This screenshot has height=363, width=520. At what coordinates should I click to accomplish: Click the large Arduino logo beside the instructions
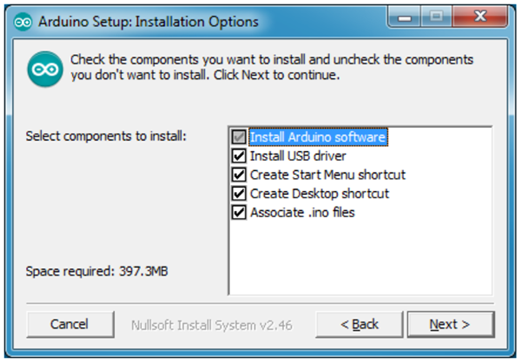[45, 69]
